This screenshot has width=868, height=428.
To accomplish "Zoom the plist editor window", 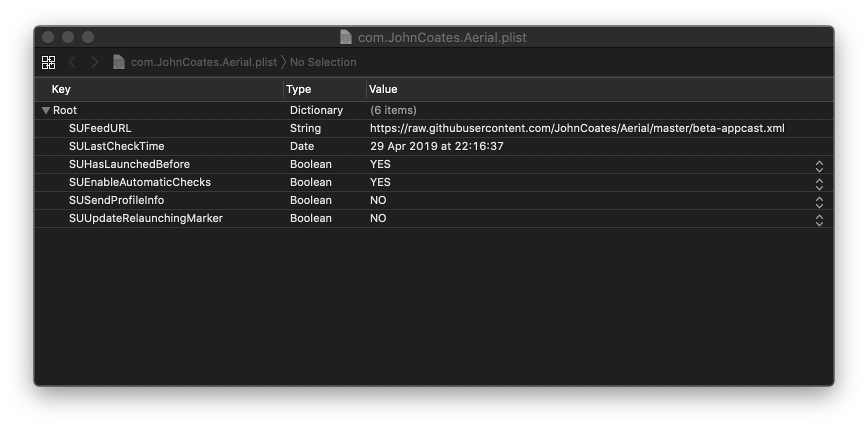I will click(x=88, y=37).
